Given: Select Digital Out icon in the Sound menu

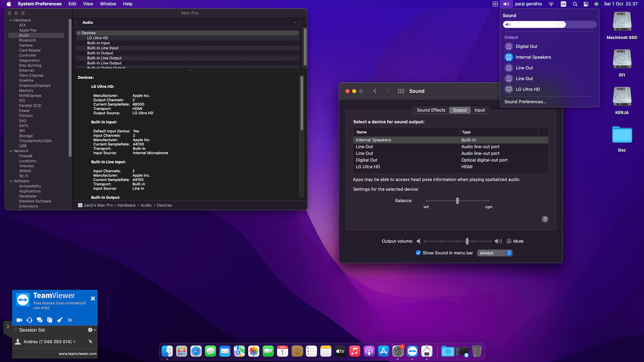Looking at the screenshot, I should [509, 46].
